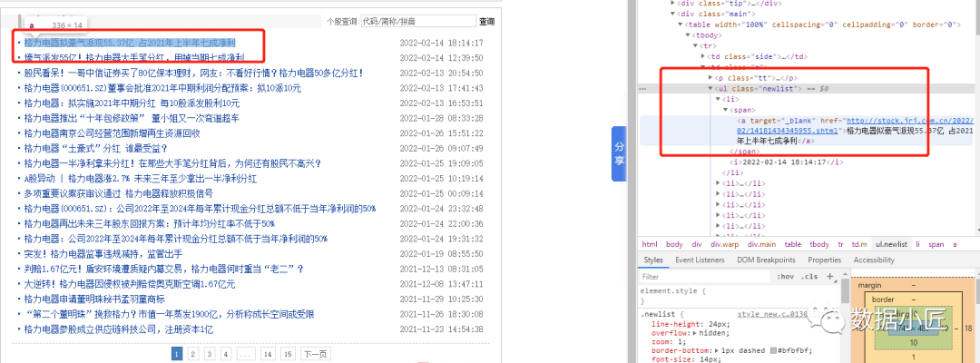Screen dimensions: 980x363
Task: Open news 多项重要议案获审议通过
Action: tap(118, 193)
